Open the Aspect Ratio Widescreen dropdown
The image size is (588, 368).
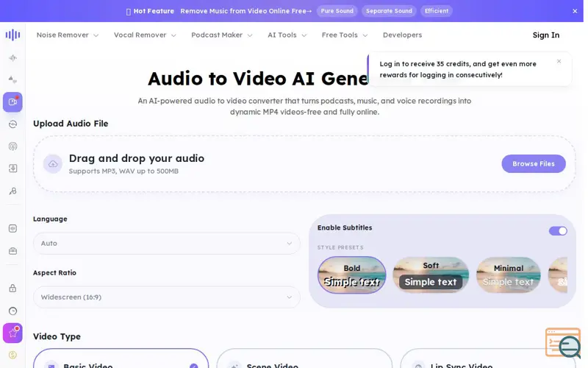(x=167, y=297)
